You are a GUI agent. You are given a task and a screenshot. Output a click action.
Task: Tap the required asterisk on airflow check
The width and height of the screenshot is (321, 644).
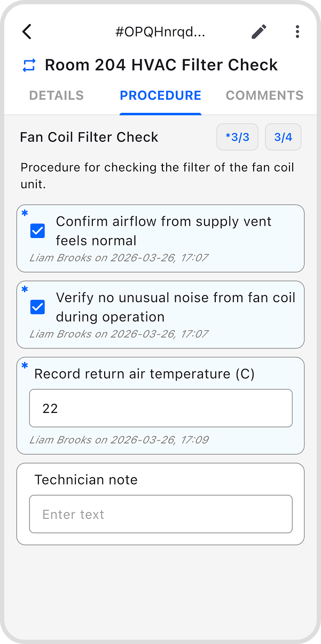coord(24,213)
